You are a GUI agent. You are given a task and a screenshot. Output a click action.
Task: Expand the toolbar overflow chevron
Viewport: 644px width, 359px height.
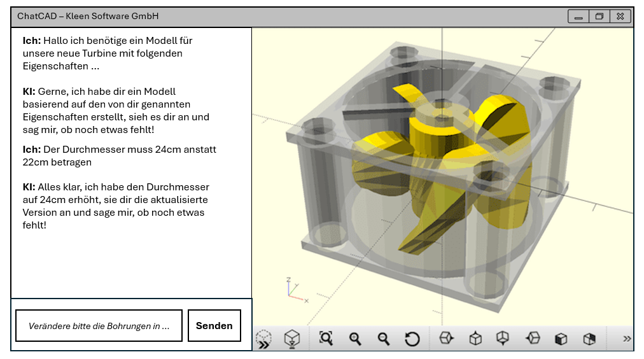point(627,339)
